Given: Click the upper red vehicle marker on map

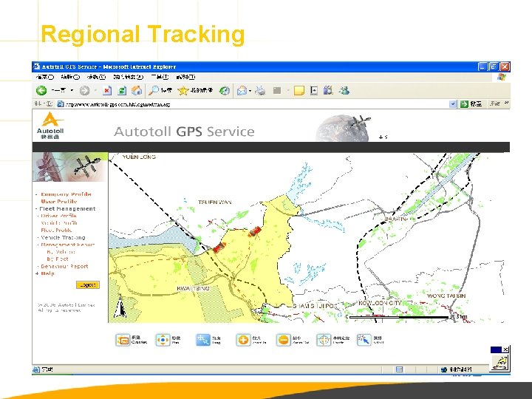Looking at the screenshot, I should point(254,231).
